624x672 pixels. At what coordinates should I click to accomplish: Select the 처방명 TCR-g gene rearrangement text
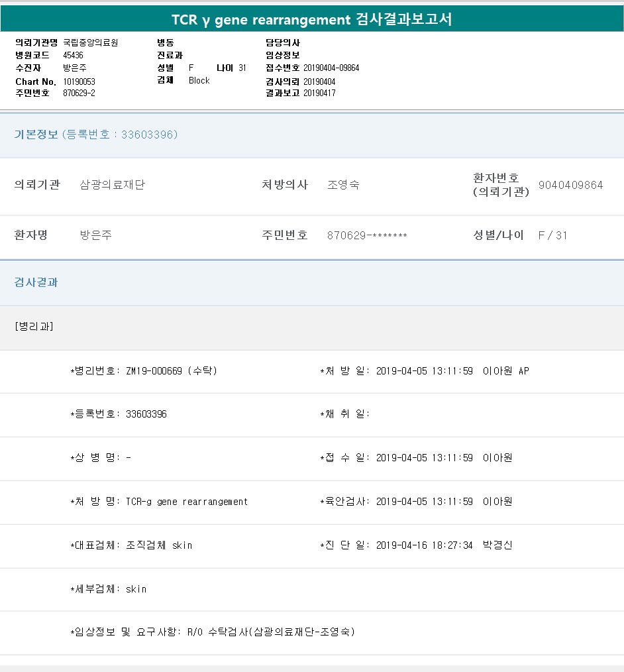186,502
